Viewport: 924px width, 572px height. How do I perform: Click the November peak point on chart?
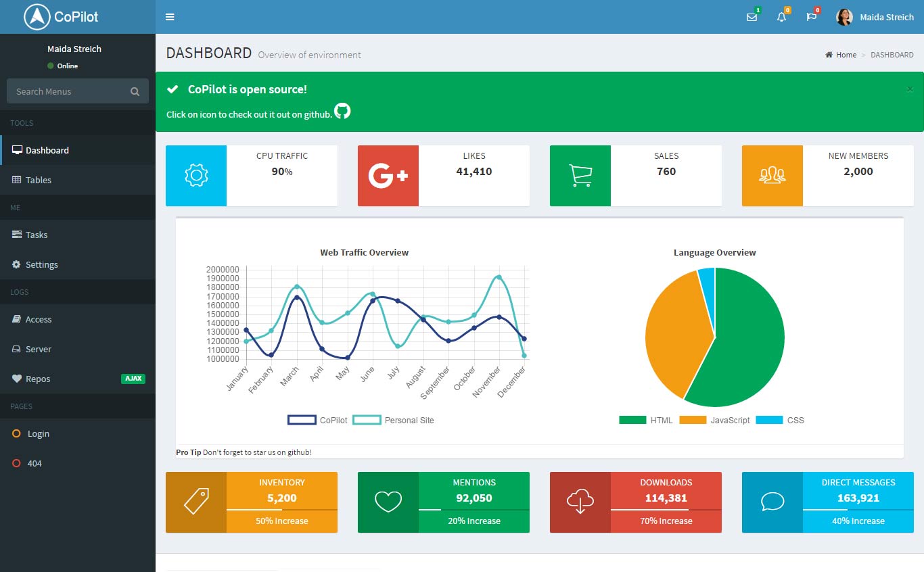(x=499, y=277)
